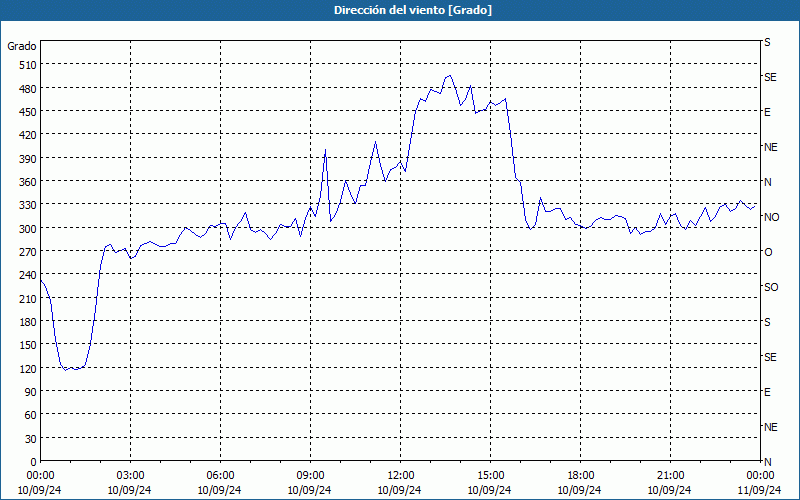Click the y-axis value 120

coord(29,368)
